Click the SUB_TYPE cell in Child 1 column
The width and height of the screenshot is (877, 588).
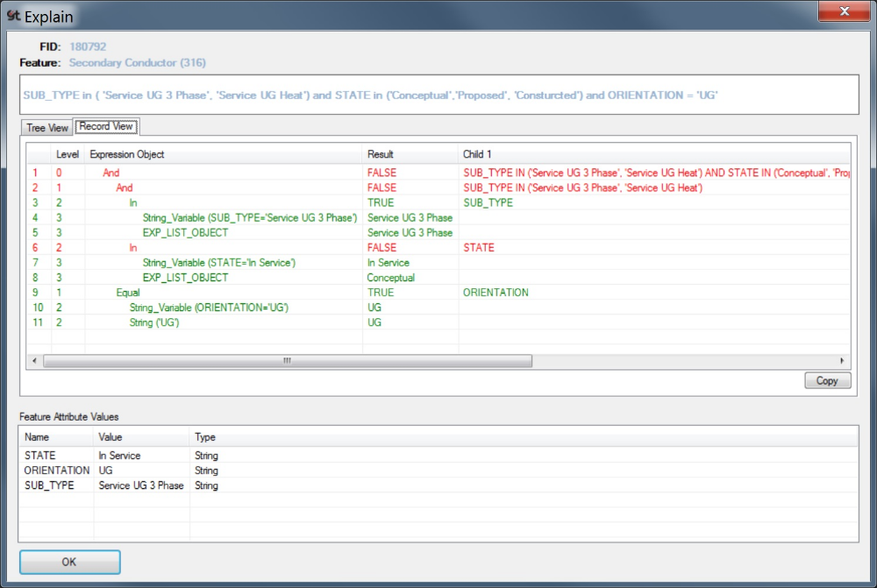(x=488, y=203)
